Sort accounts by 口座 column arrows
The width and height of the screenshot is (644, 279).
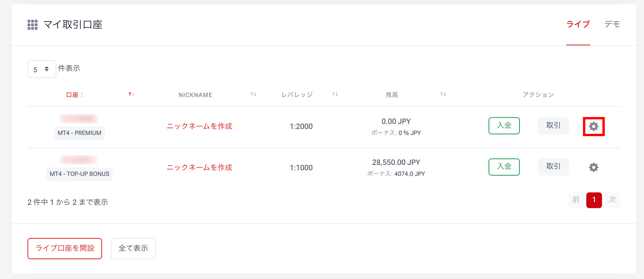[x=131, y=94]
